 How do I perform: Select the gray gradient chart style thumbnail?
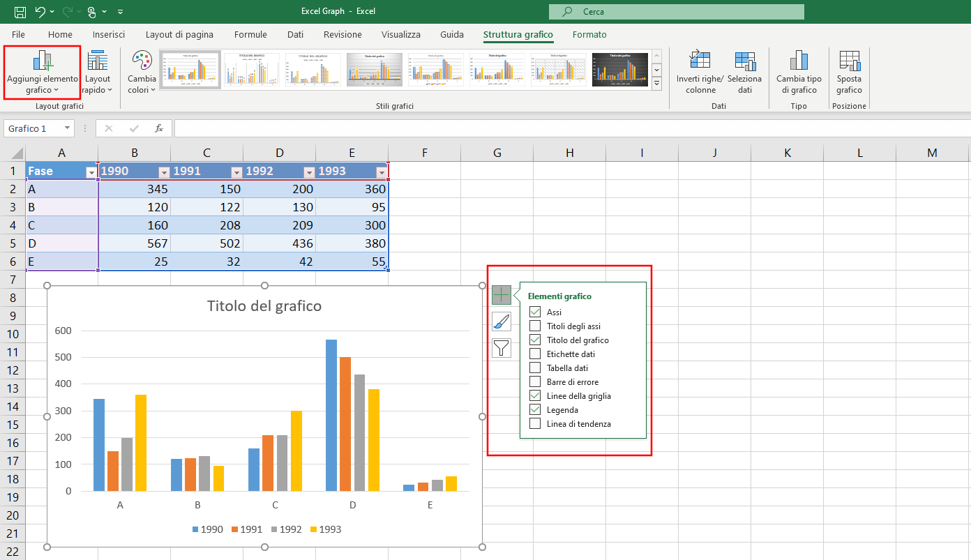pos(375,70)
